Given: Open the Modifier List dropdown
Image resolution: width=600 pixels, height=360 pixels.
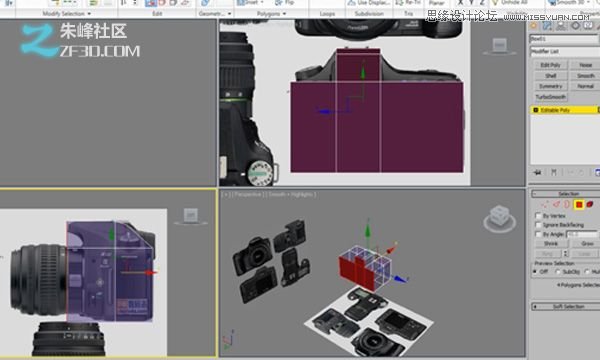Looking at the screenshot, I should pyautogui.click(x=565, y=51).
